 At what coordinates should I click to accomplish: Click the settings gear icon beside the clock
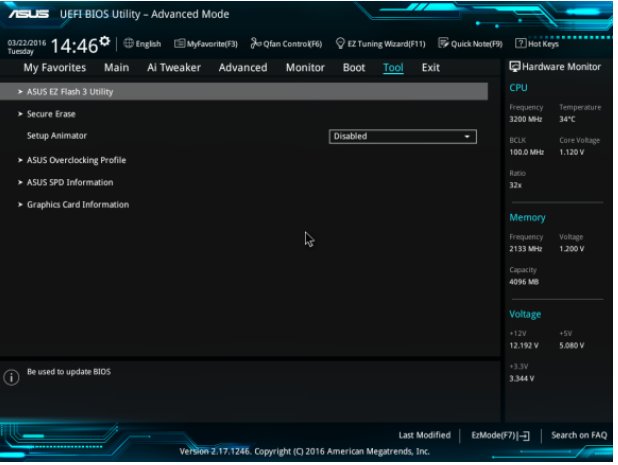pyautogui.click(x=105, y=41)
